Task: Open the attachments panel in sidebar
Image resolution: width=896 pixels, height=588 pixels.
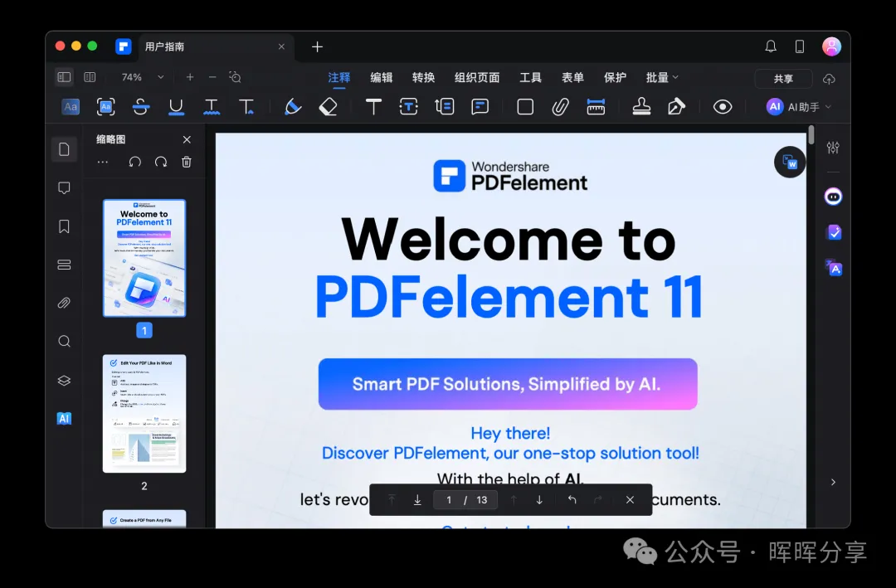Action: click(64, 303)
